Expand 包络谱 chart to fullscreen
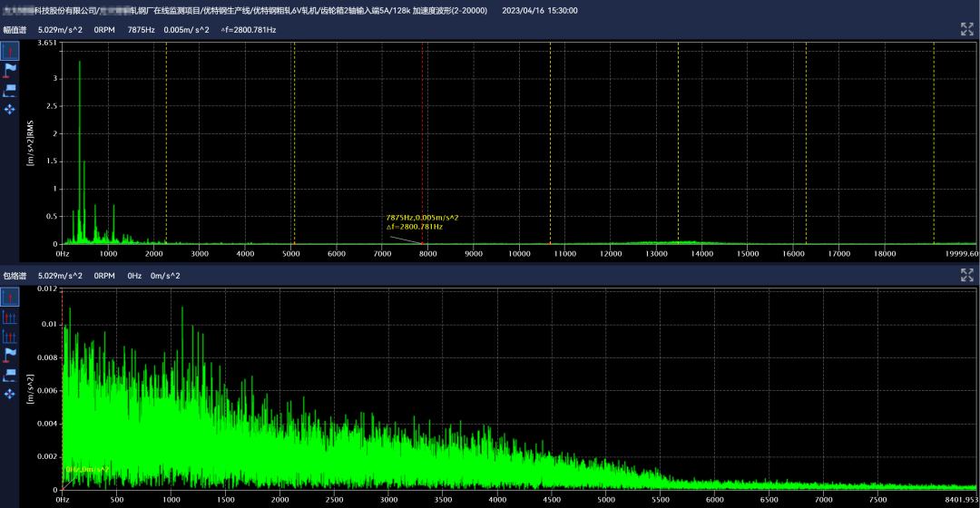 click(x=966, y=276)
